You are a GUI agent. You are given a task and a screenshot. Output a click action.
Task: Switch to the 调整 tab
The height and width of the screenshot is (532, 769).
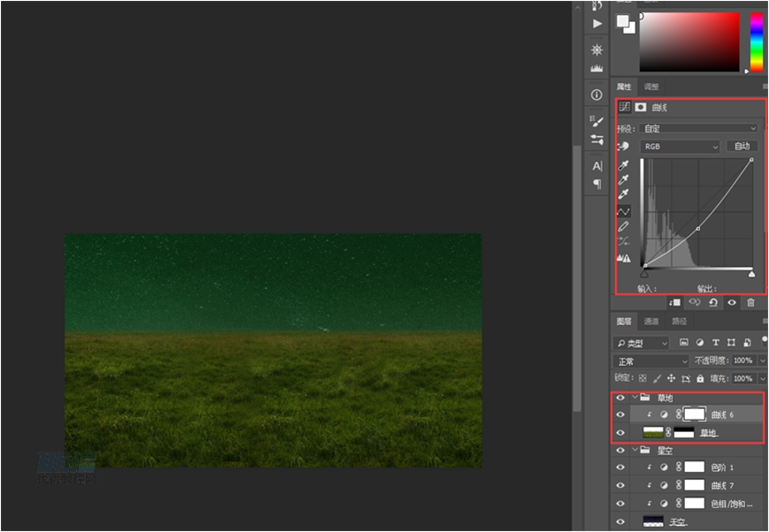(651, 87)
